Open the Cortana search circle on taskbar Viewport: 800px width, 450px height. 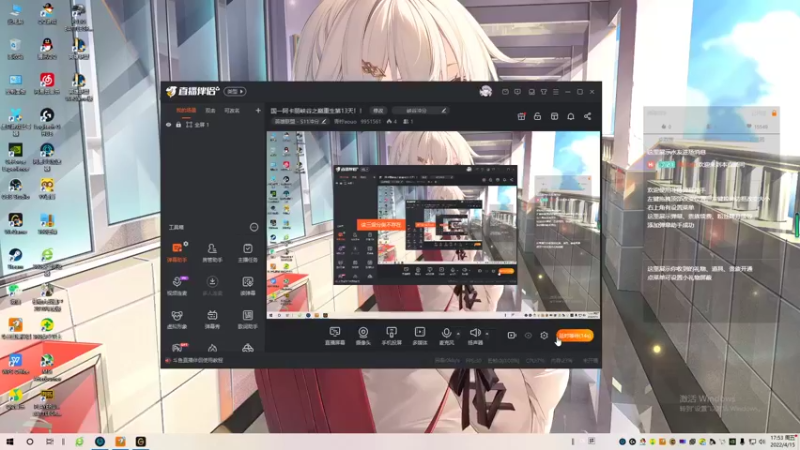click(x=30, y=441)
